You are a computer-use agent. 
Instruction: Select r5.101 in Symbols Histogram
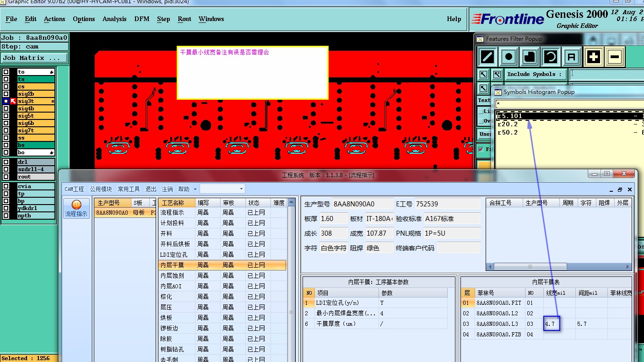570,116
